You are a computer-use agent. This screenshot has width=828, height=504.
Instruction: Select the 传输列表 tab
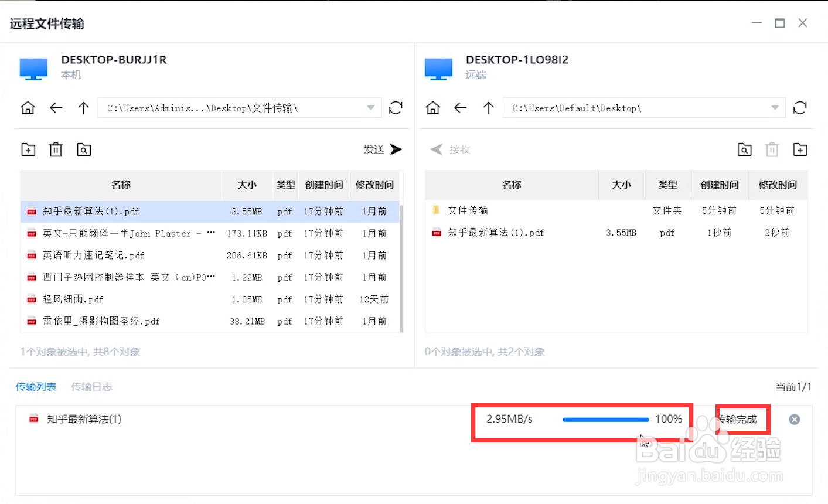[36, 387]
